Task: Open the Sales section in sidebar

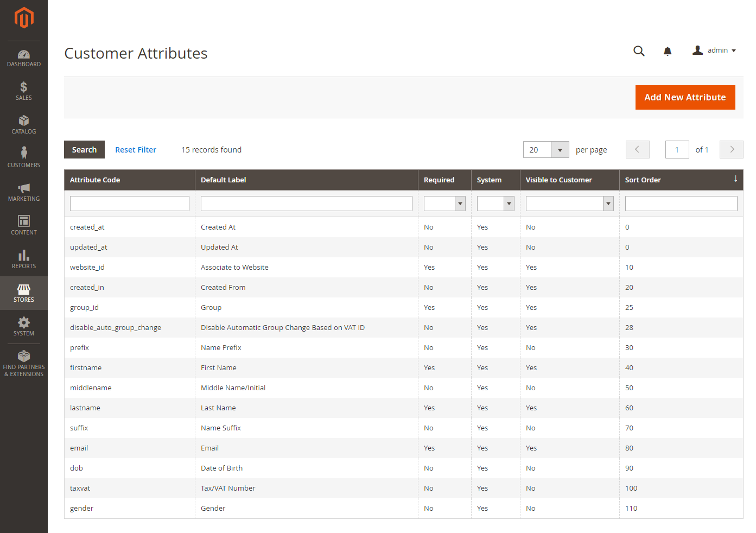Action: click(23, 91)
